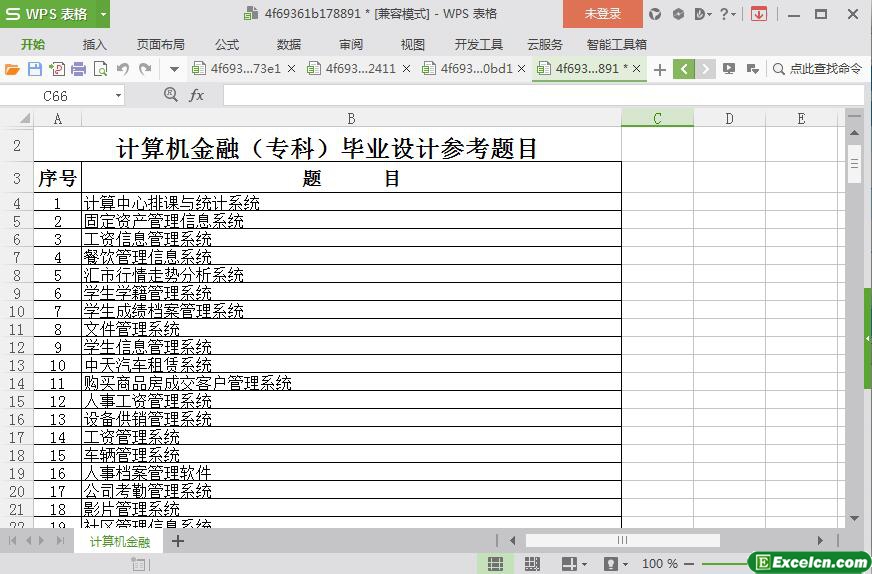872x574 pixels.
Task: Open the 公式 ribbon tab
Action: coord(227,44)
